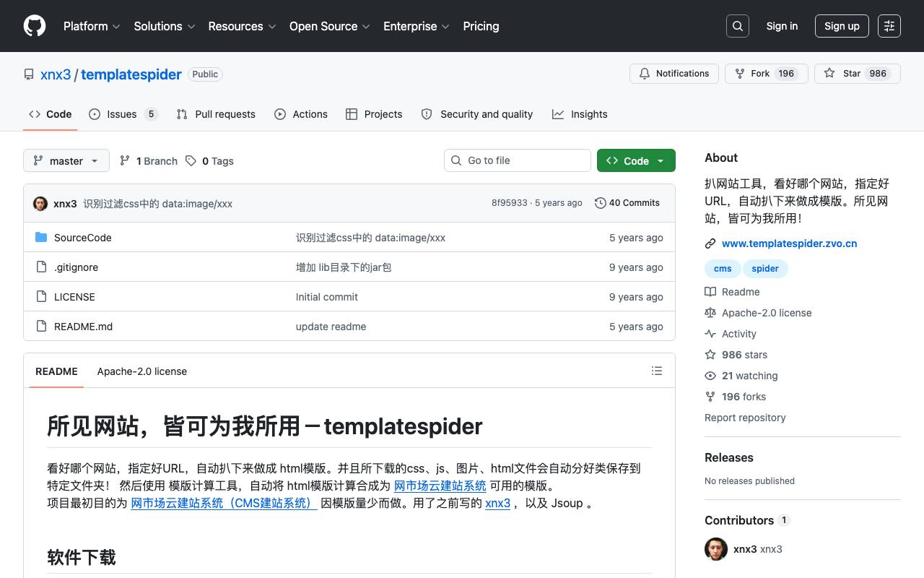
Task: Click the cms topic tag
Action: 723,269
